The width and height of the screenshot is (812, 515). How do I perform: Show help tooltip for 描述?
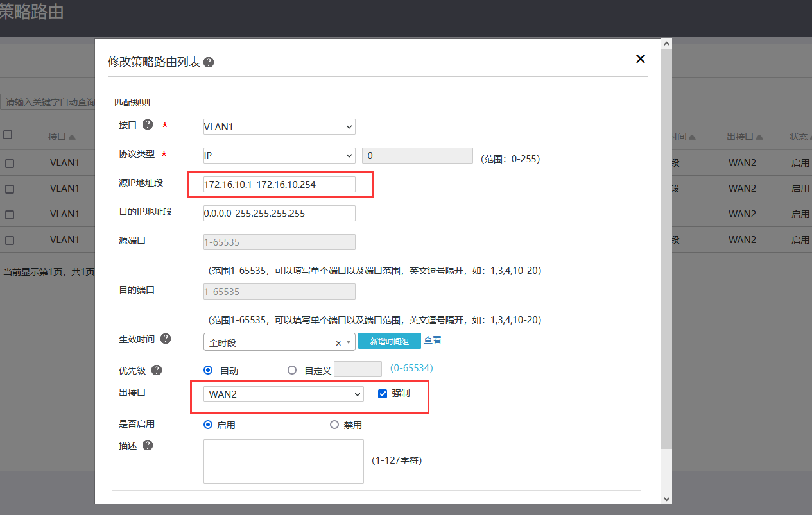148,445
